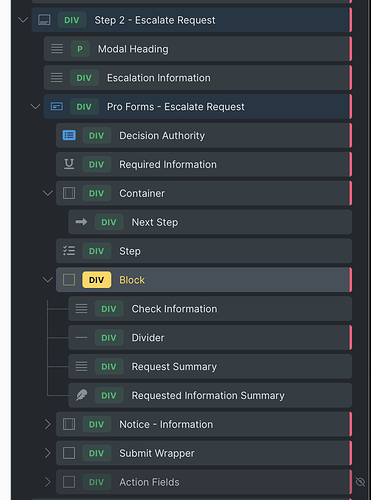This screenshot has height=500, width=371.
Task: Toggle visibility of Action Fields
Action: click(360, 482)
